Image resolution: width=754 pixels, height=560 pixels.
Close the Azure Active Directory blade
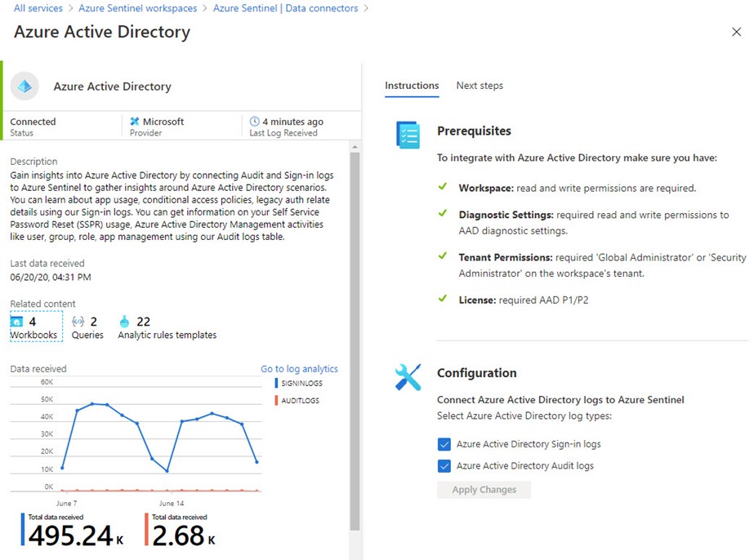pyautogui.click(x=736, y=32)
